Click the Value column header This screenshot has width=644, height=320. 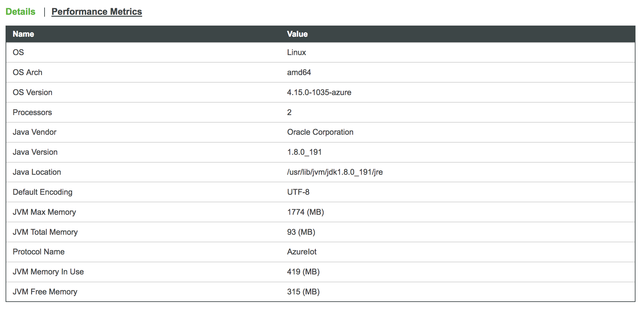click(297, 34)
